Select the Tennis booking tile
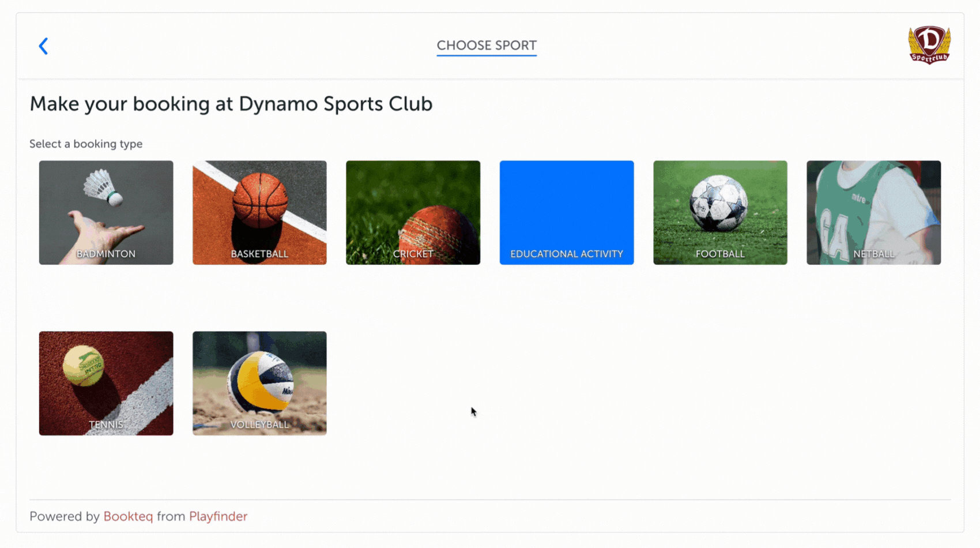Image resolution: width=980 pixels, height=548 pixels. [106, 383]
